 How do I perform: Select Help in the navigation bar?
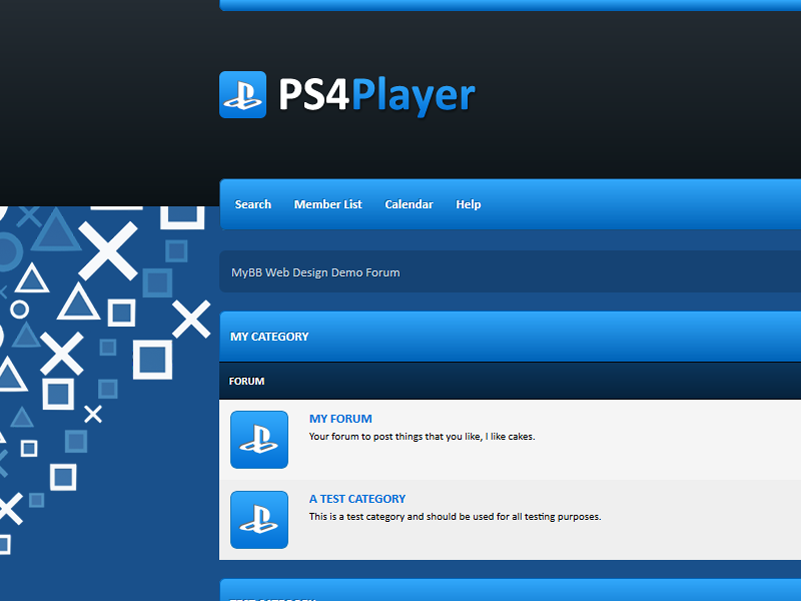tap(468, 204)
